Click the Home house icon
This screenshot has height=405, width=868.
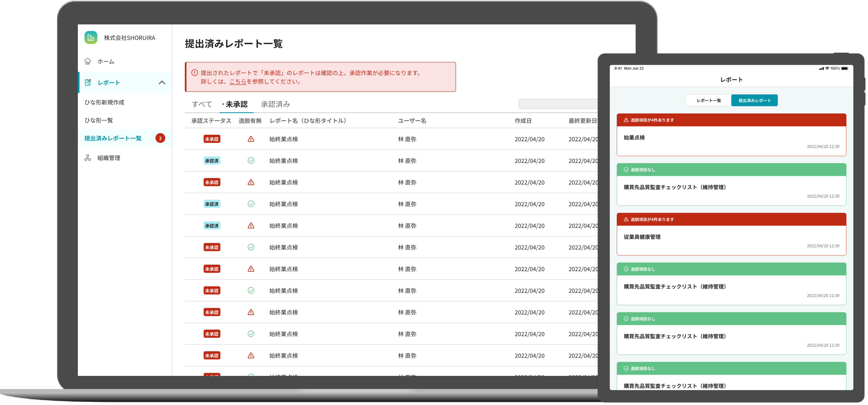point(88,61)
